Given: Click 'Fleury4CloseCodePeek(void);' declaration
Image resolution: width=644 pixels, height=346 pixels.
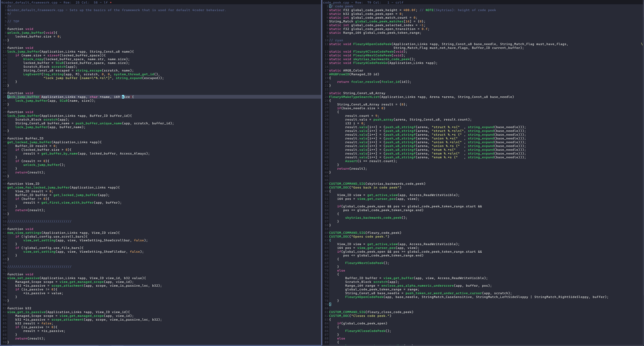Looking at the screenshot, I should coord(380,52).
